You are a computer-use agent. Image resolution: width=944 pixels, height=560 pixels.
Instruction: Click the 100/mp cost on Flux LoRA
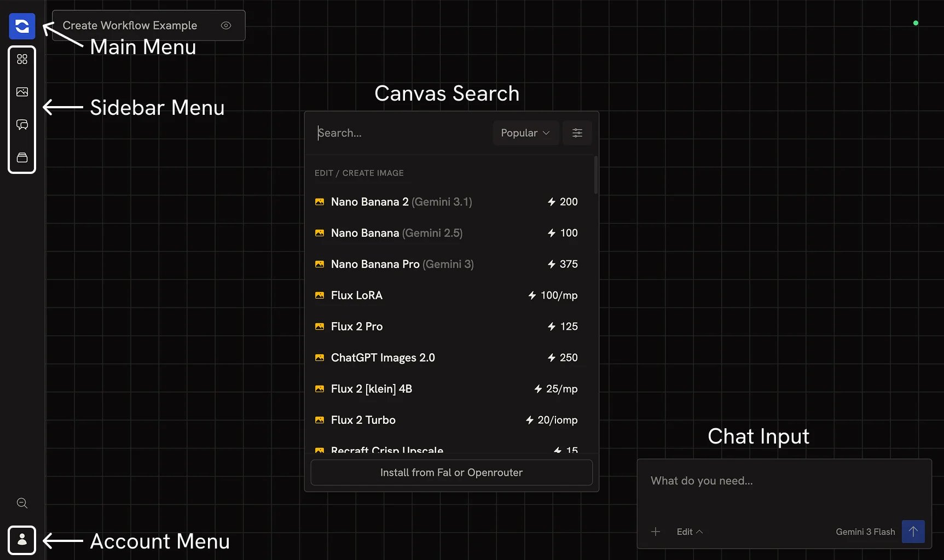pos(553,295)
